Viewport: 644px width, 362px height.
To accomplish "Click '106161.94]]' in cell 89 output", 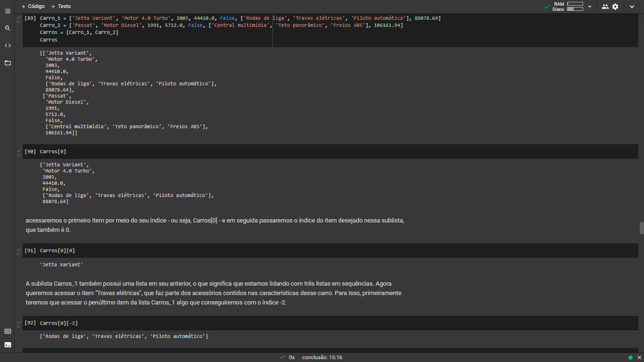I will click(x=61, y=133).
